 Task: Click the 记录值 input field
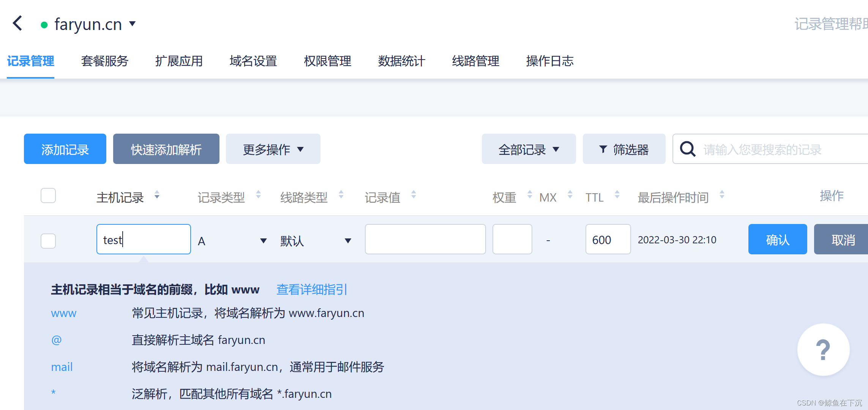click(x=425, y=240)
